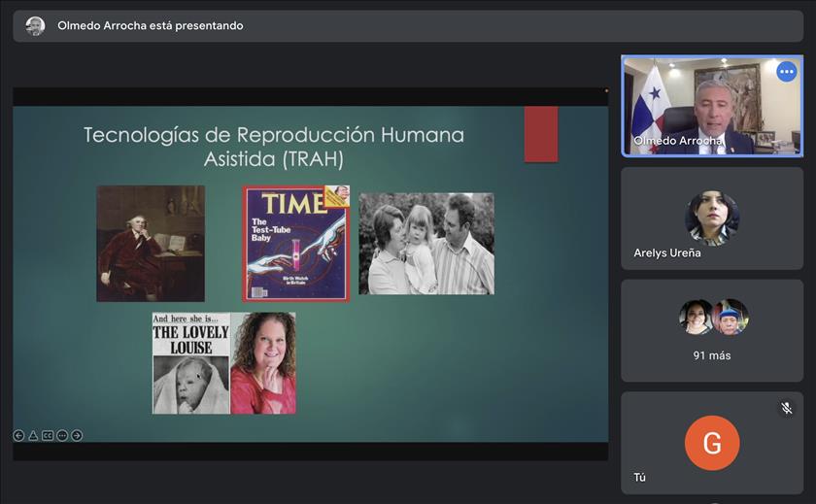Click 'Olmedo Arrocha está presentando' banner text
The width and height of the screenshot is (816, 504).
(151, 25)
